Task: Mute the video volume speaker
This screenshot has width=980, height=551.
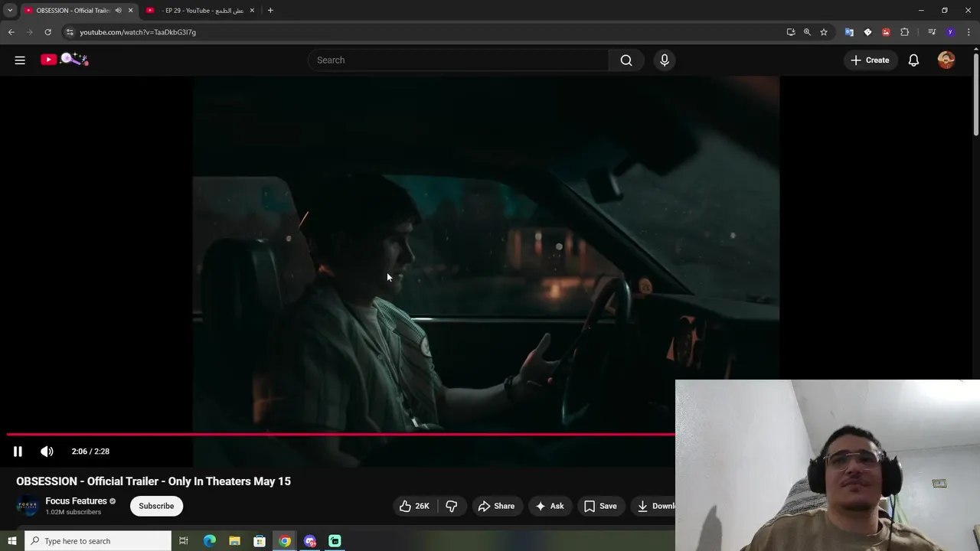Action: tap(47, 452)
